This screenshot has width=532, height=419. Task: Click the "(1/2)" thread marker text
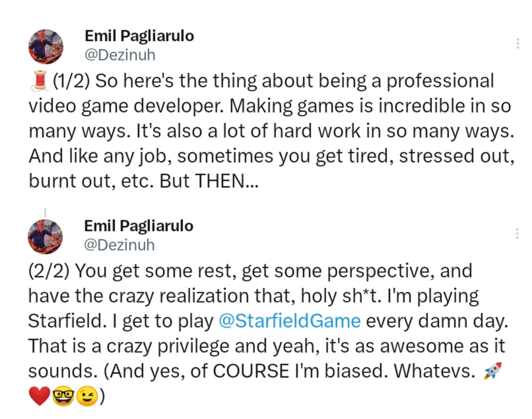71,81
